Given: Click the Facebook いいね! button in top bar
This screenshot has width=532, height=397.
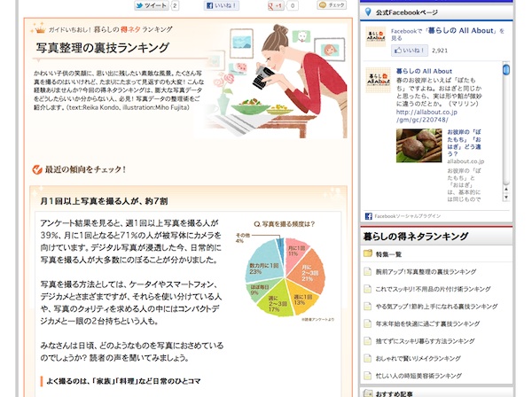Looking at the screenshot, I should coord(222,5).
